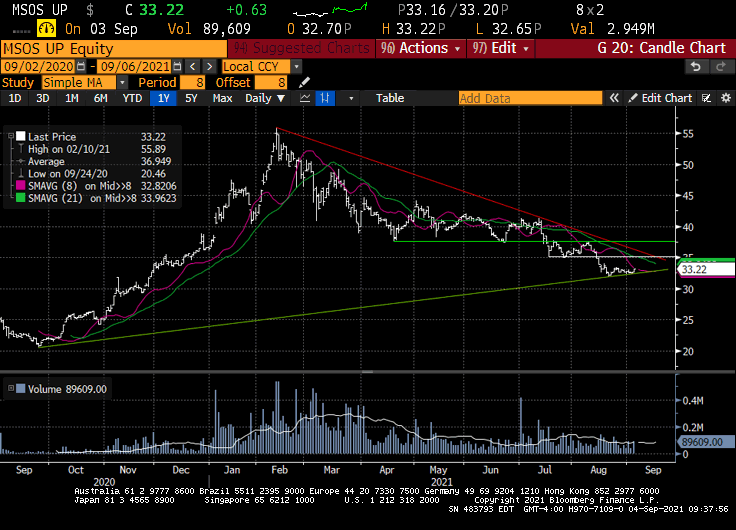Click the 'High on 02/10/21' legend row
Image resolution: width=736 pixels, height=530 pixels.
96,149
